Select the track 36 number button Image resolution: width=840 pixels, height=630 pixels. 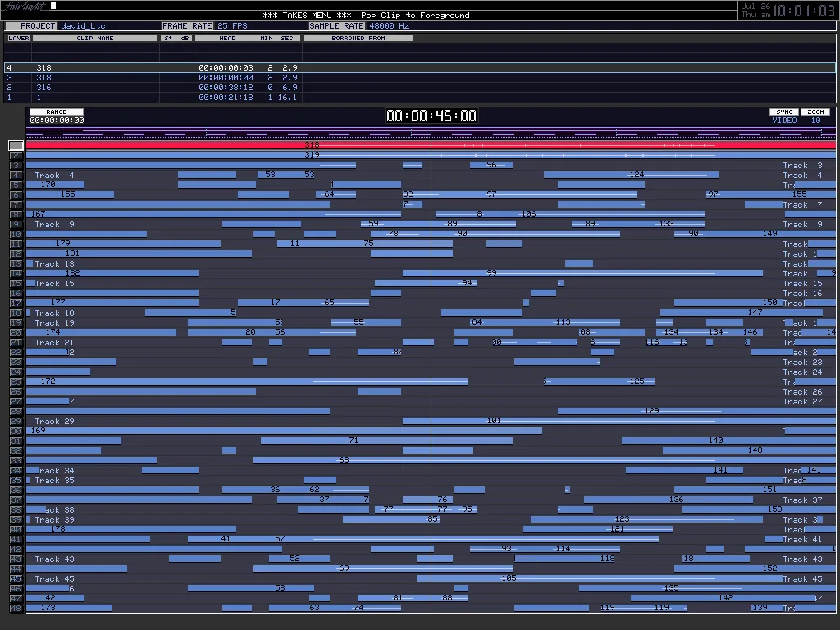coord(16,491)
